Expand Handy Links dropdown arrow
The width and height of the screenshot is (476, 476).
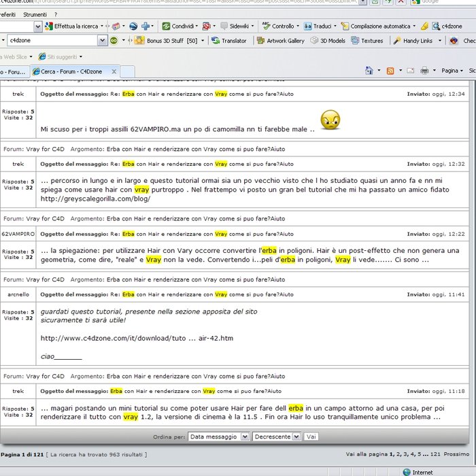click(439, 40)
